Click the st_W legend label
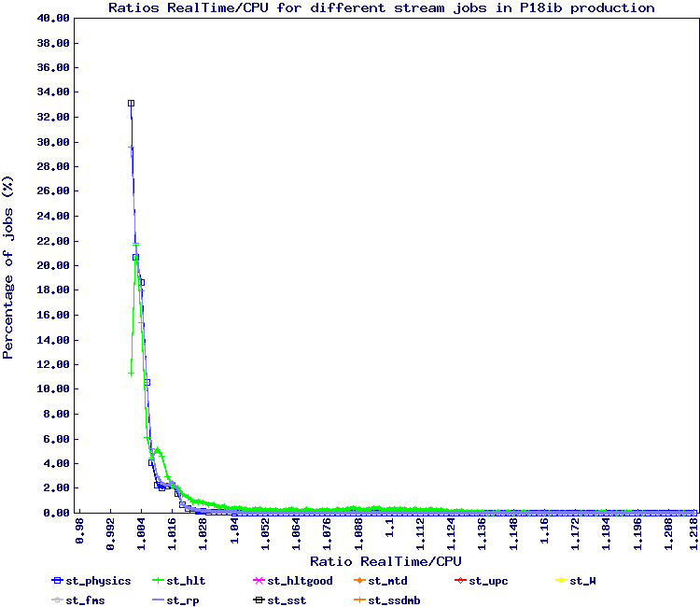700x607 pixels. (x=582, y=581)
